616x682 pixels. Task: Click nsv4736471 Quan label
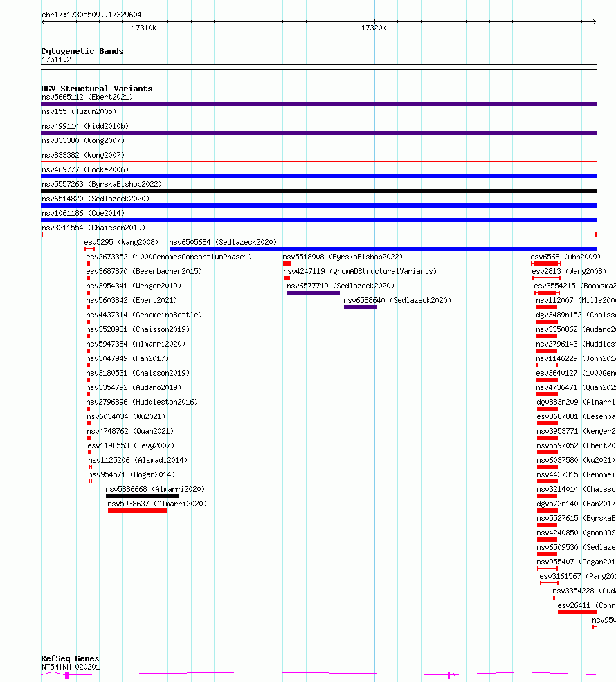pos(576,387)
